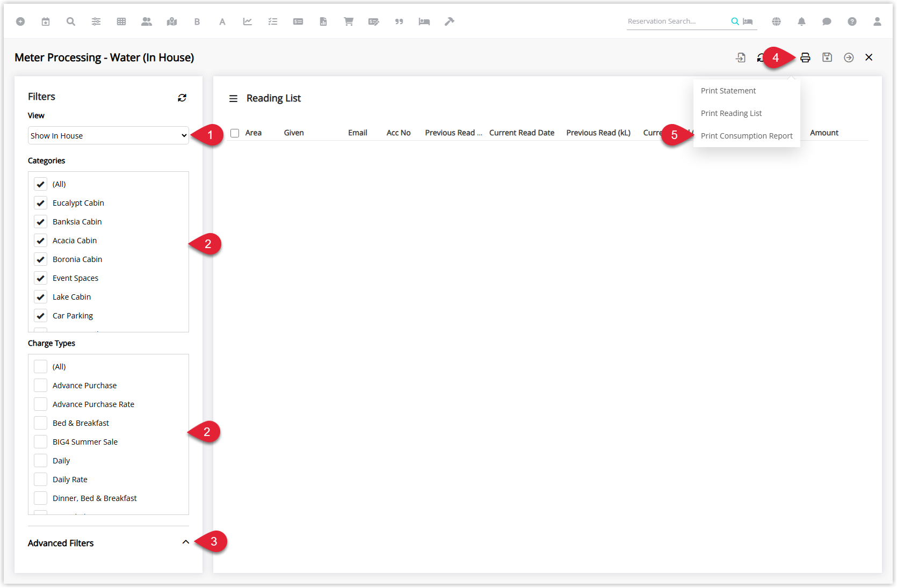Open the task checklist toolbar icon

tap(273, 21)
